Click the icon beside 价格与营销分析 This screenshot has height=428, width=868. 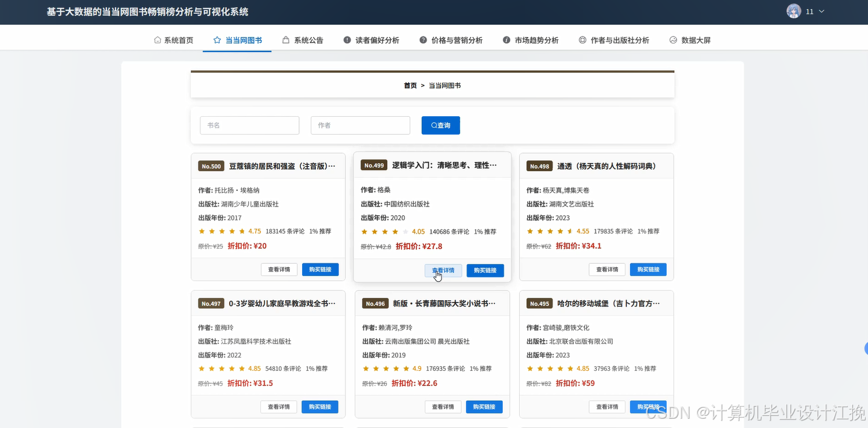(423, 40)
